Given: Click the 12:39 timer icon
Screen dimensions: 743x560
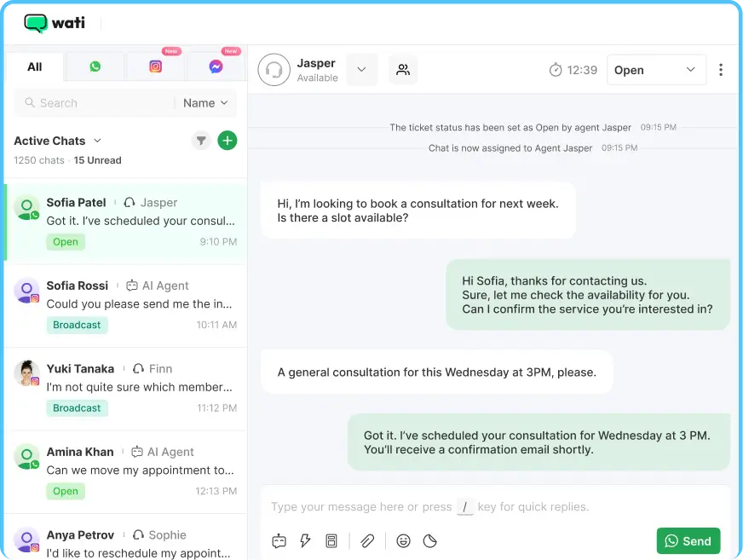Looking at the screenshot, I should tap(556, 70).
